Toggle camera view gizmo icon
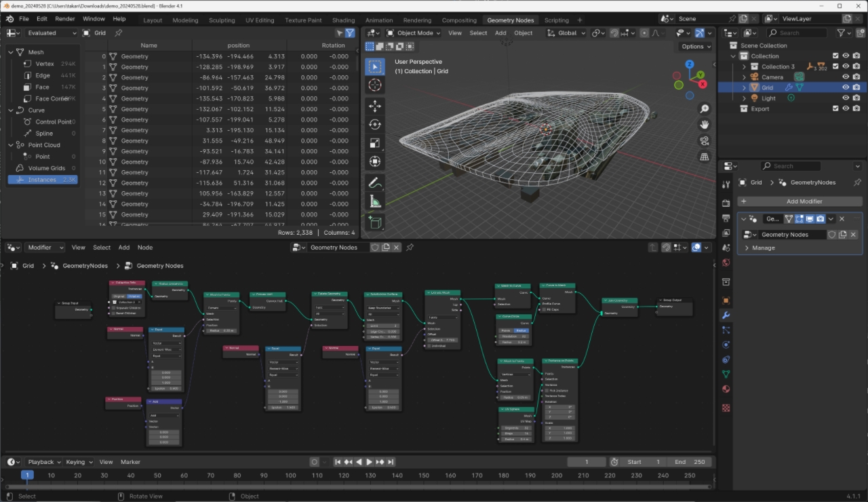Image resolution: width=868 pixels, height=502 pixels. [705, 140]
